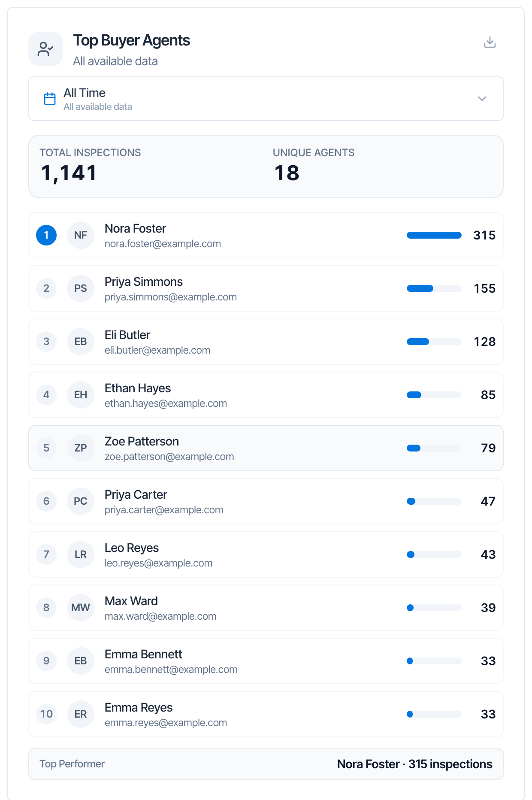Click Eli Butler's inspections progress bar
532x800 pixels.
coord(434,342)
